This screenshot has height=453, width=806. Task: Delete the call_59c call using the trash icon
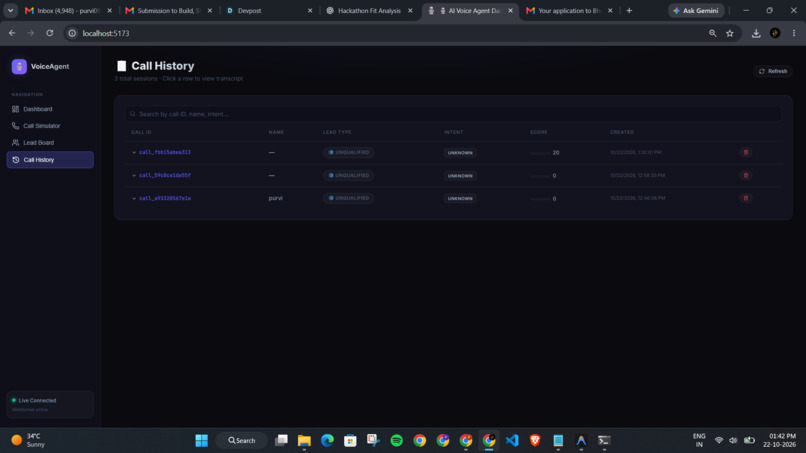(745, 175)
